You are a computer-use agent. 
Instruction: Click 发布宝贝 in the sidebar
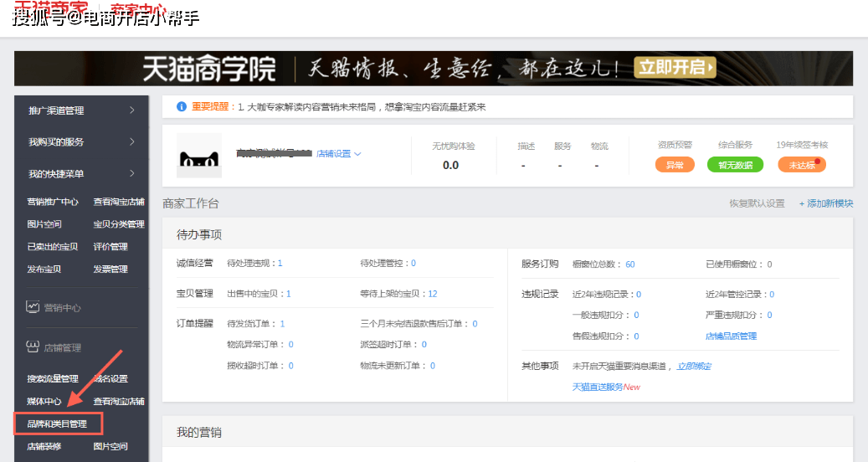point(44,269)
